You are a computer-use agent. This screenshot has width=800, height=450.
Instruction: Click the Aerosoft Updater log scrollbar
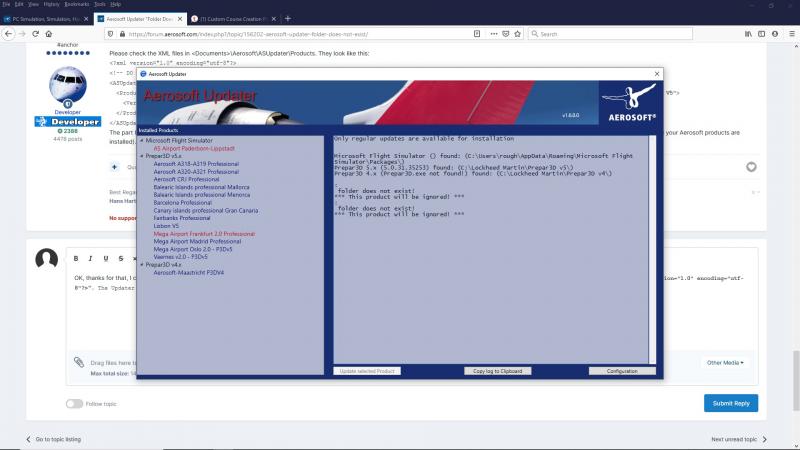click(x=652, y=249)
